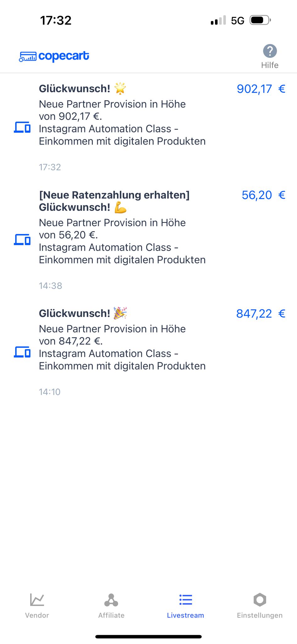
Task: Open Einstellungen hexagon icon
Action: point(260,600)
